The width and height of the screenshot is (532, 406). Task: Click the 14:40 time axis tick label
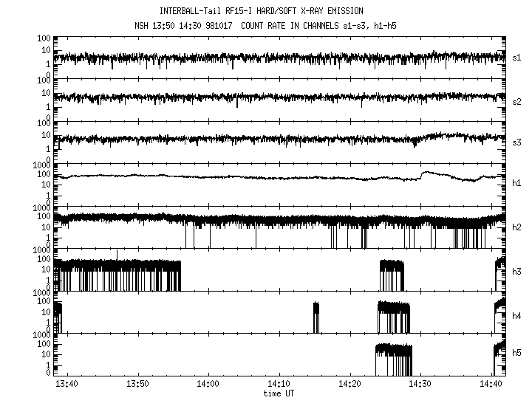pyautogui.click(x=491, y=384)
